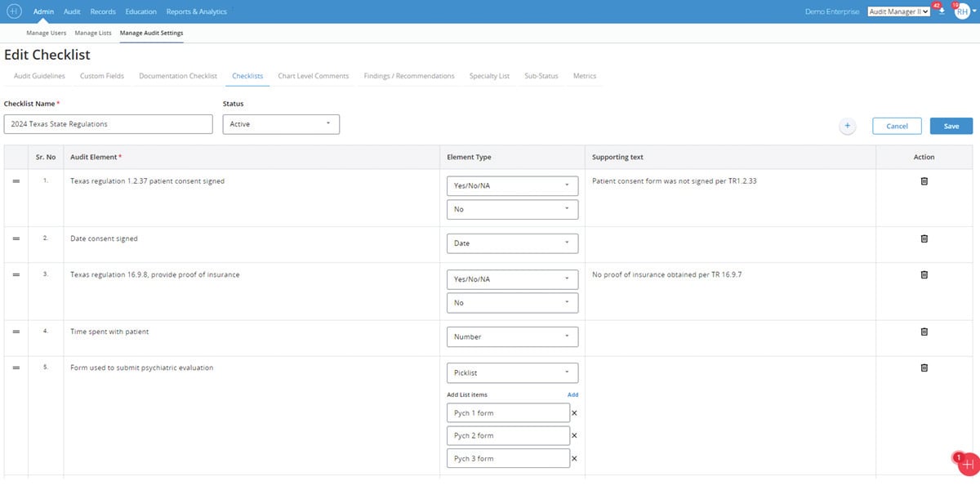The image size is (980, 490).
Task: Expand the Picklist element type dropdown
Action: (x=512, y=372)
